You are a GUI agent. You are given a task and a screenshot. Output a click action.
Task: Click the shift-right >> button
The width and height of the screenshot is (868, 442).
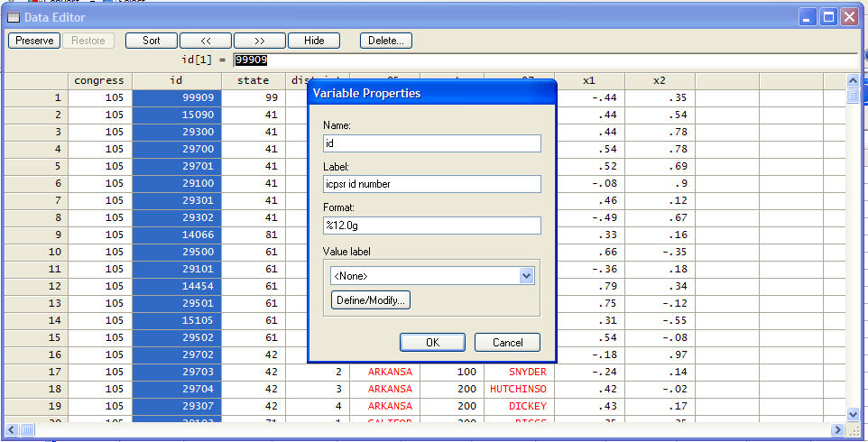point(260,41)
